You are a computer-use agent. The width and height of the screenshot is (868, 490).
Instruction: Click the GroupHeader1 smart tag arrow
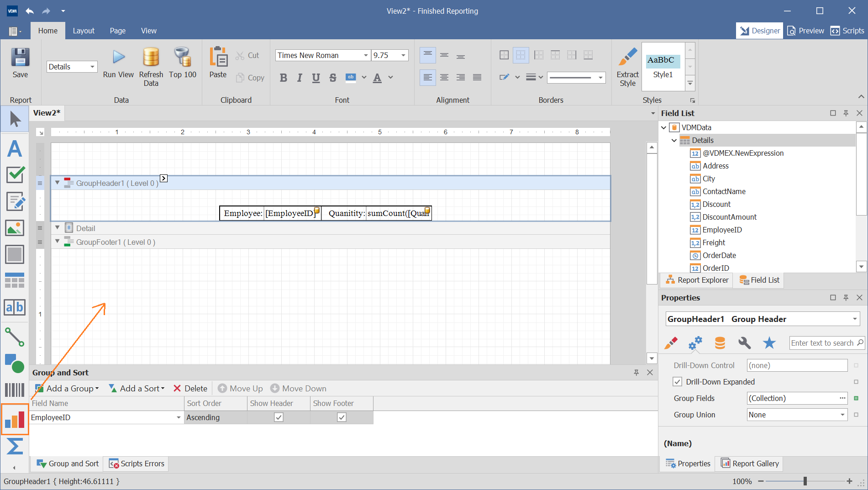163,179
